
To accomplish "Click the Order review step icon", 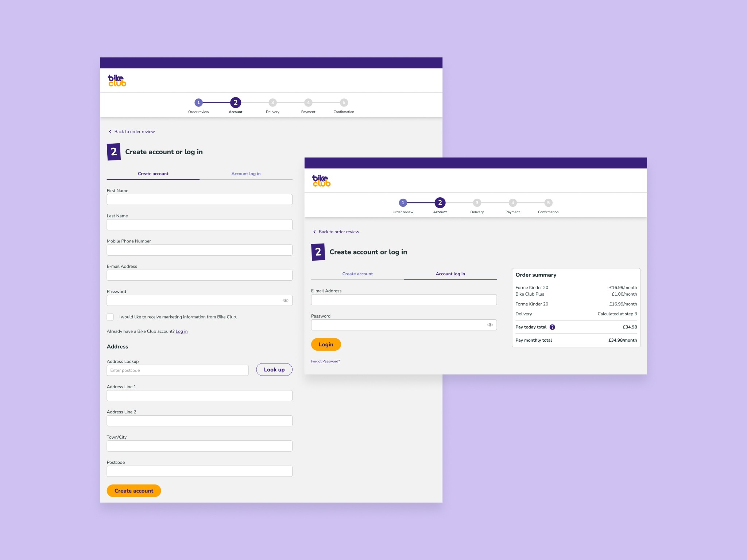I will click(x=198, y=103).
